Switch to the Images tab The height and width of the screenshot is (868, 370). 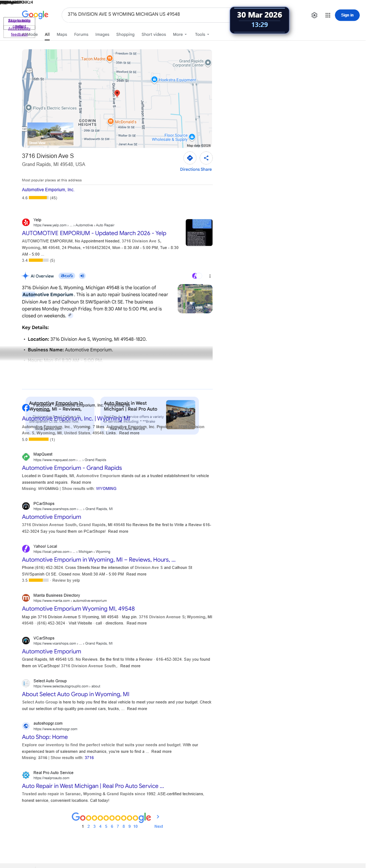[x=102, y=34]
